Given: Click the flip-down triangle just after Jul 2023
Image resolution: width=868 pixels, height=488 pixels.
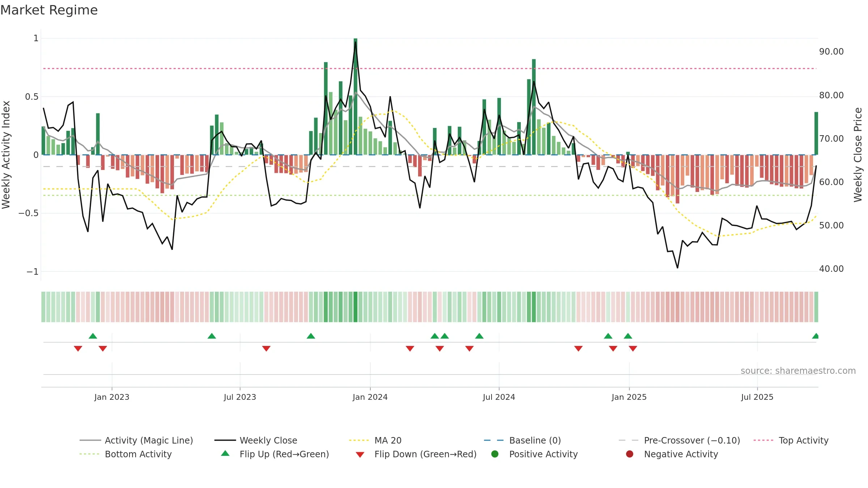Looking at the screenshot, I should (x=266, y=348).
